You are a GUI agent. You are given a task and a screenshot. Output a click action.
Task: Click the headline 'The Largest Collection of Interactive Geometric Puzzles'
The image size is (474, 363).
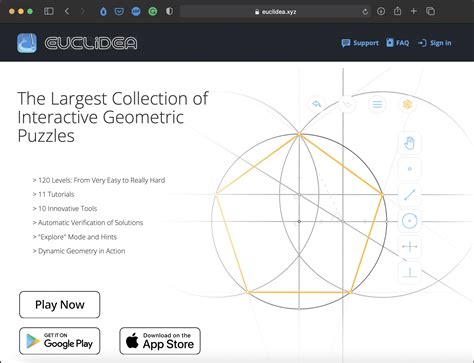[113, 117]
